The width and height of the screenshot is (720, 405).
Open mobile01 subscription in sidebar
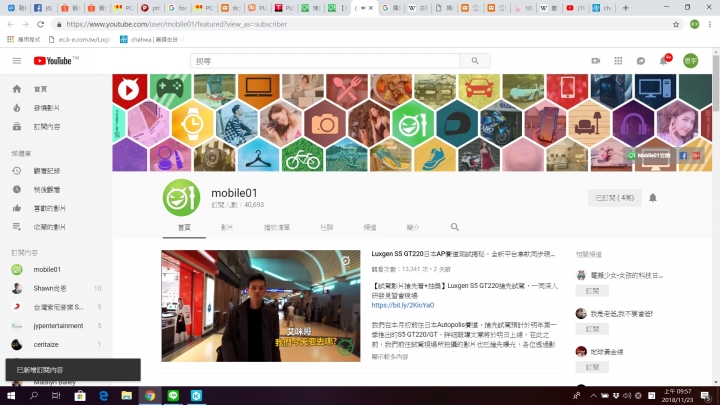click(56, 270)
